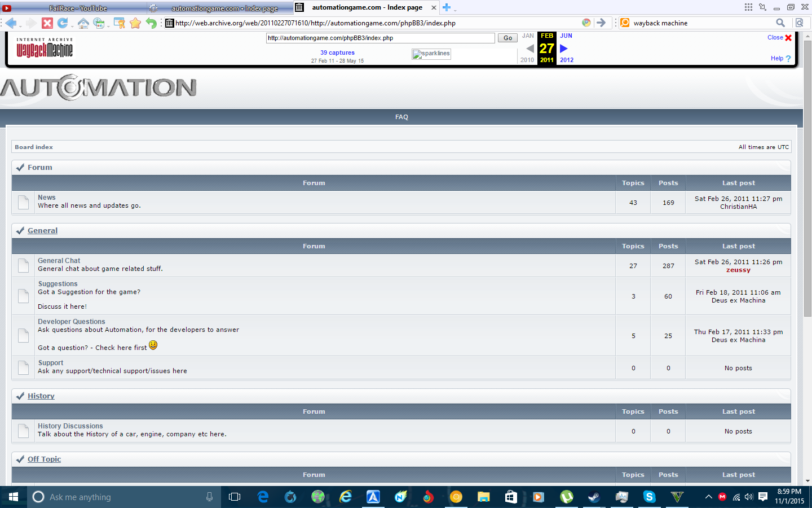The height and width of the screenshot is (508, 812).
Task: Open the History Discussions forum
Action: (x=70, y=426)
